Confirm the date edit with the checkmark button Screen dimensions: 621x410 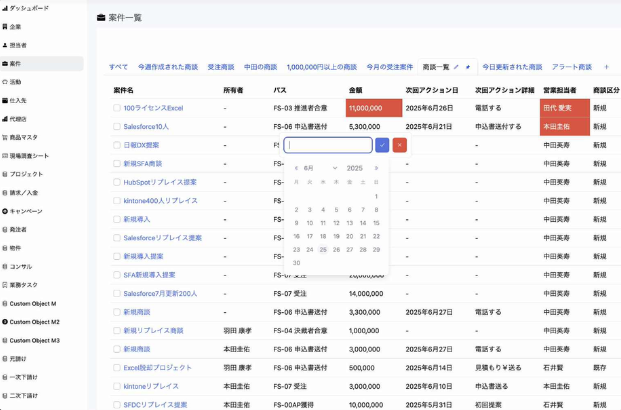(x=382, y=145)
